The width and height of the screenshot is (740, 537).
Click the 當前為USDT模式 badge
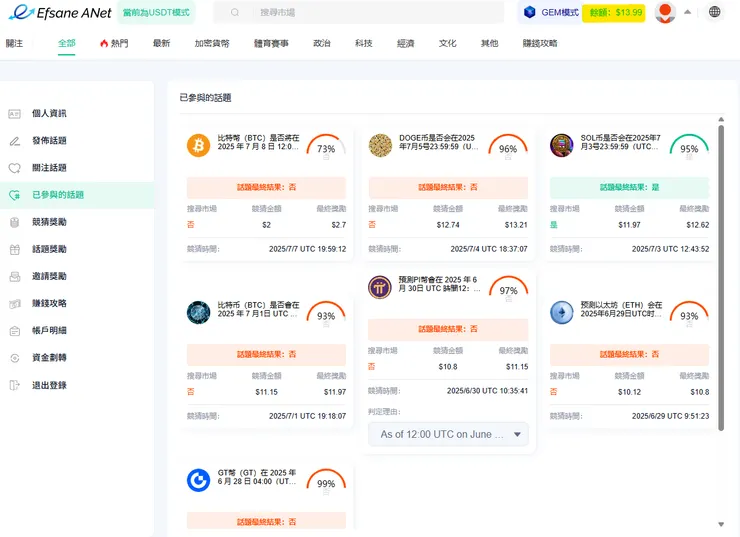point(156,13)
